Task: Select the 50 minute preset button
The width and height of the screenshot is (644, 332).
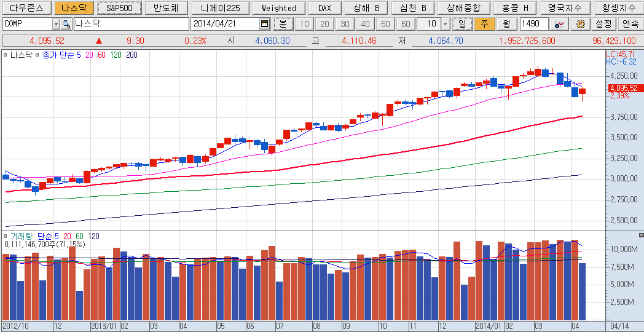Action: 385,24
